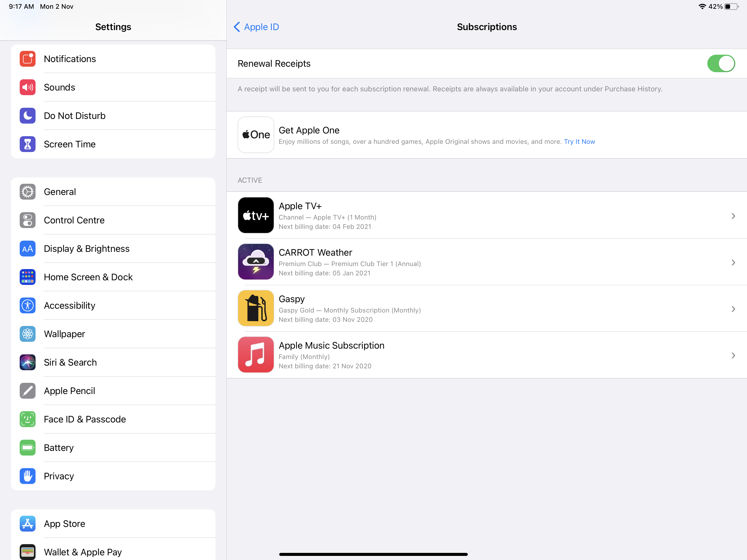Expand CARROT Weather subscription chevron
The height and width of the screenshot is (560, 747).
pos(733,262)
